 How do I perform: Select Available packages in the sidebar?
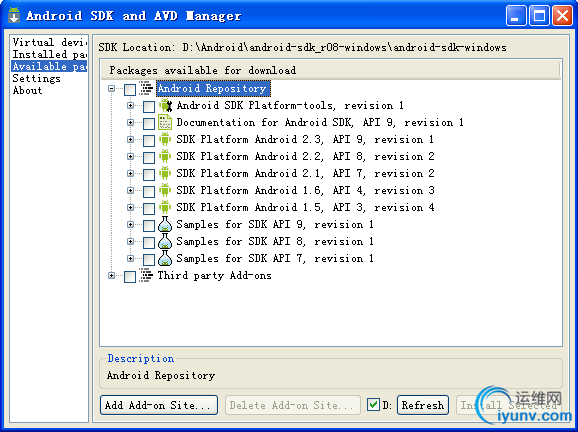49,66
